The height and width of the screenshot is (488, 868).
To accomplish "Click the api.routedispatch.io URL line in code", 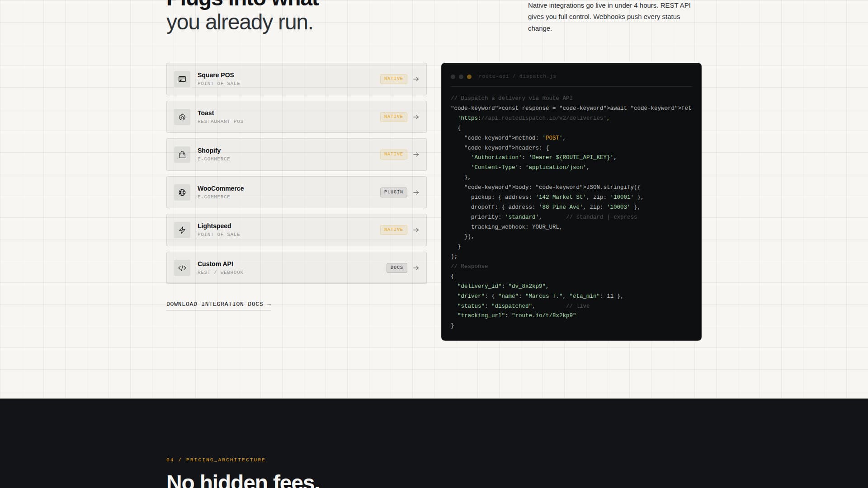I will (x=533, y=118).
